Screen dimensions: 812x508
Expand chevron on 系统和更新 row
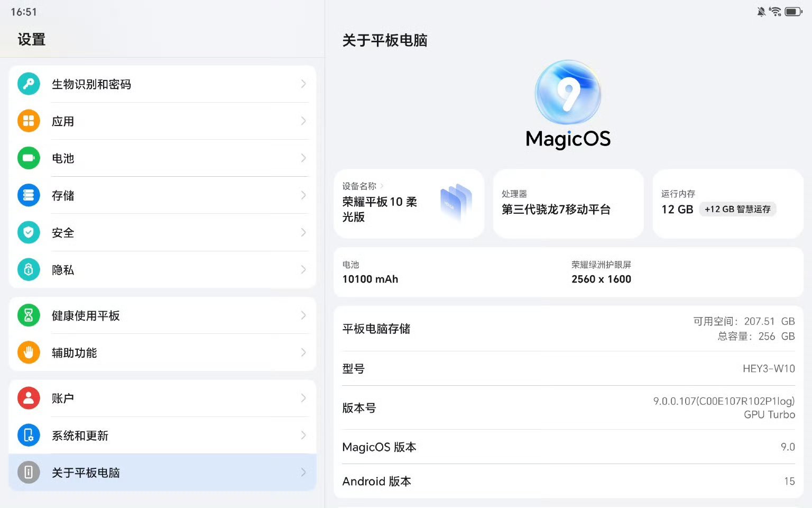tap(303, 435)
